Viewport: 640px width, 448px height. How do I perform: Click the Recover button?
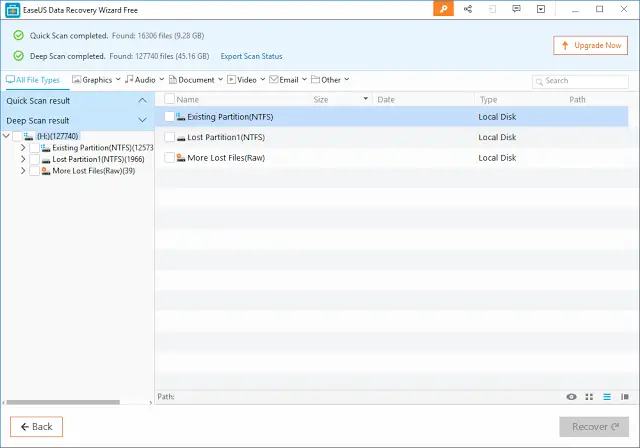[594, 427]
